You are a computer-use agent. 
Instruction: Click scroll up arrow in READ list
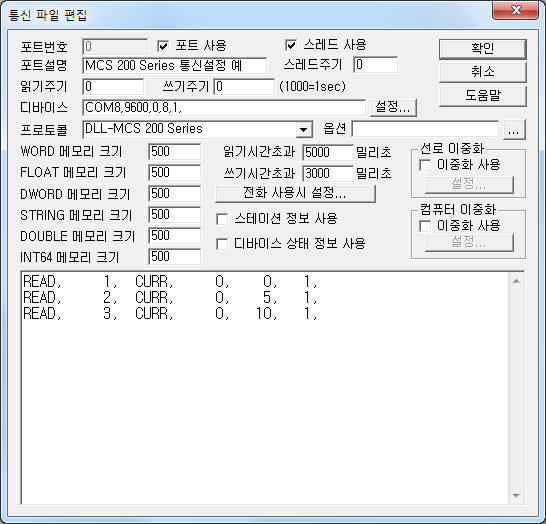coord(516,281)
